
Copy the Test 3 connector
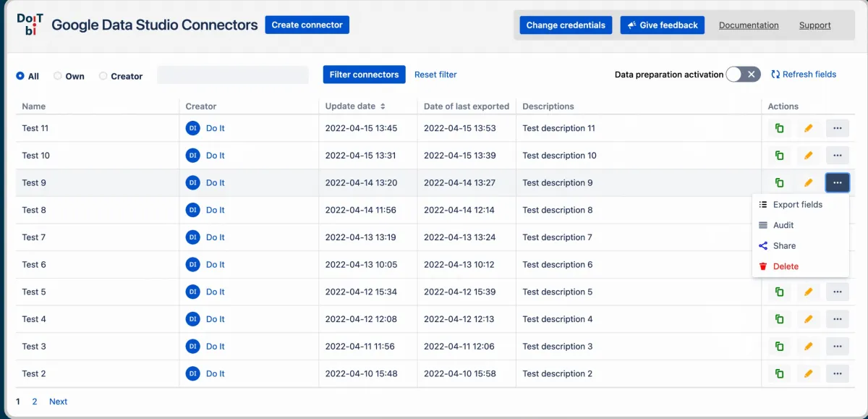click(779, 347)
